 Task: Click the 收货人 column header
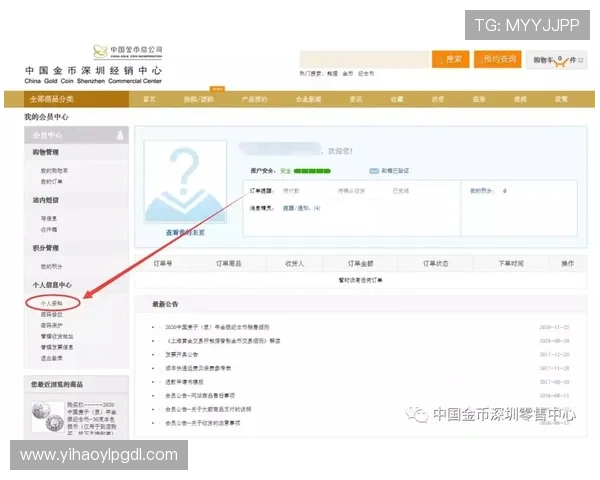coord(294,263)
